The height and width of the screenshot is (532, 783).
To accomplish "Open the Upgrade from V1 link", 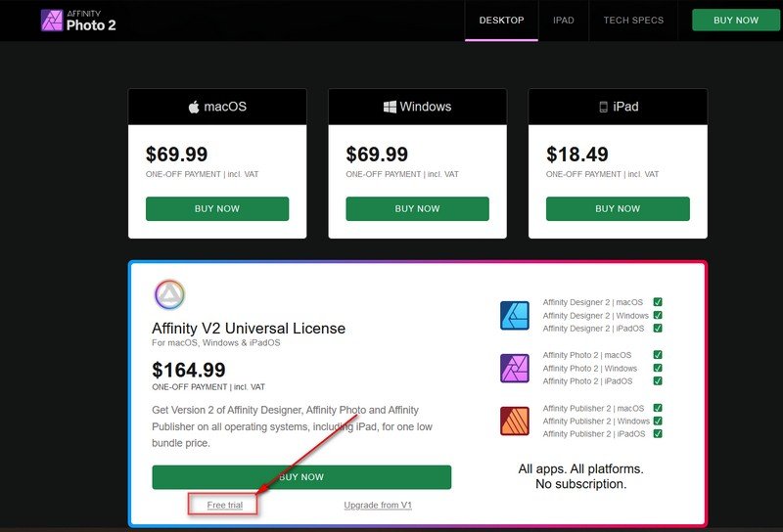I will (x=378, y=505).
